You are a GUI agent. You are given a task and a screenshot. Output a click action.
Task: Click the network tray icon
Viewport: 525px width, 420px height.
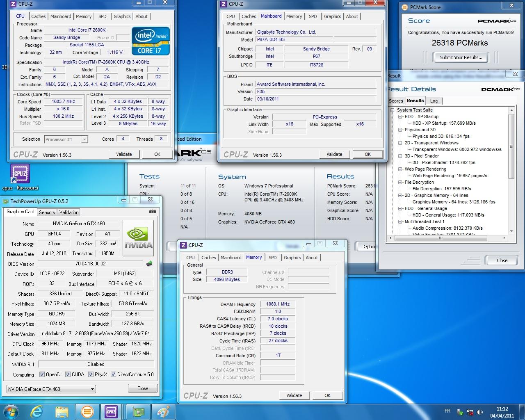point(470,412)
